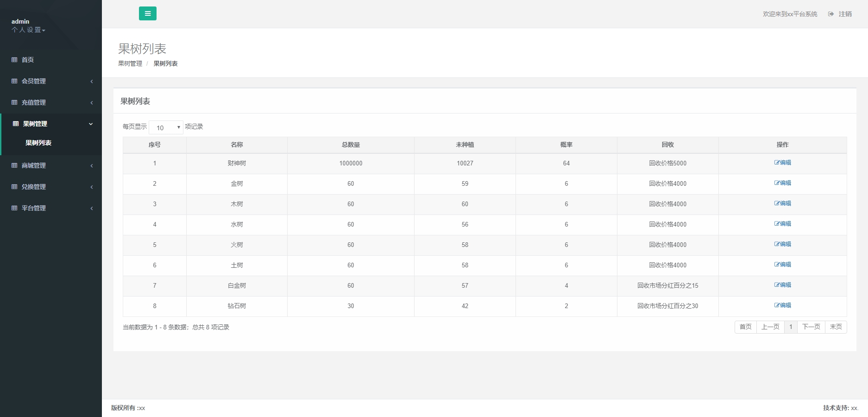Edit the 财神树 row via 编辑 link
868x417 pixels.
tap(783, 163)
